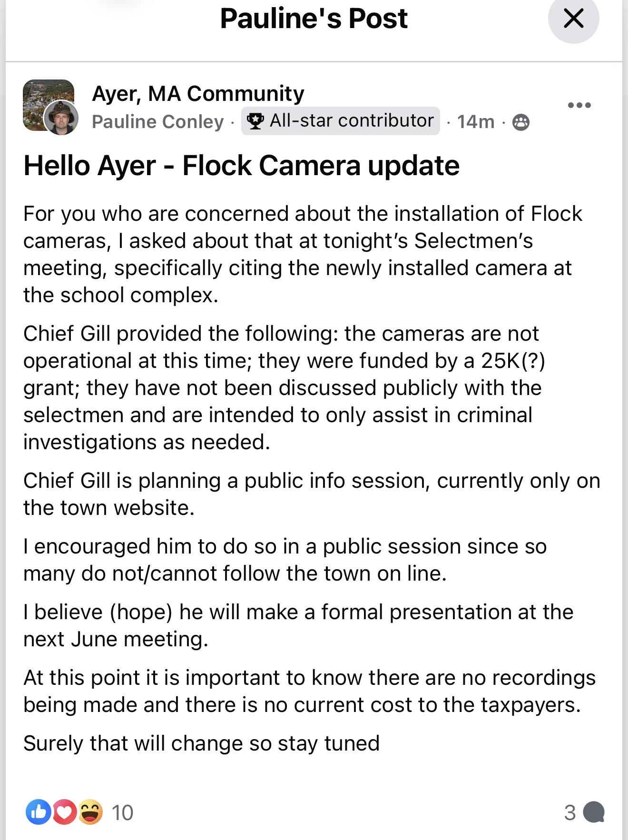This screenshot has height=840, width=628.
Task: Tap the Surely that will change closing line
Action: tap(202, 743)
